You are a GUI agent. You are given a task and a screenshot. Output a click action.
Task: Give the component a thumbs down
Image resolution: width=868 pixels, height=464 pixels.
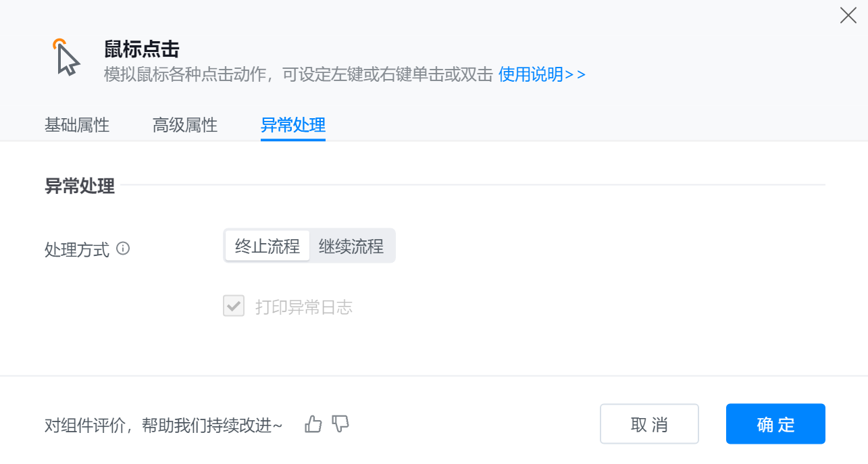tap(341, 424)
